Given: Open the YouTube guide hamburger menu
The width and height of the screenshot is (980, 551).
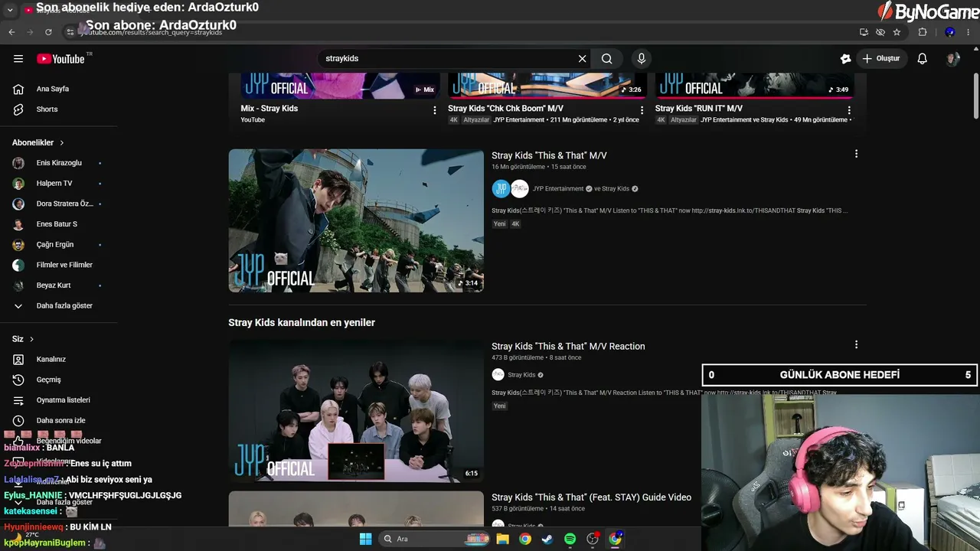Looking at the screenshot, I should coord(18,59).
